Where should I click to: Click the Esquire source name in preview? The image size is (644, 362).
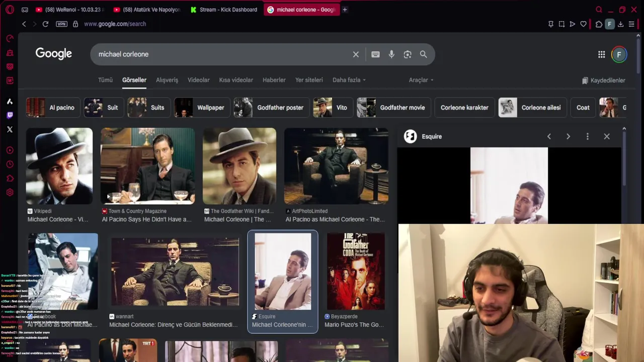[432, 136]
